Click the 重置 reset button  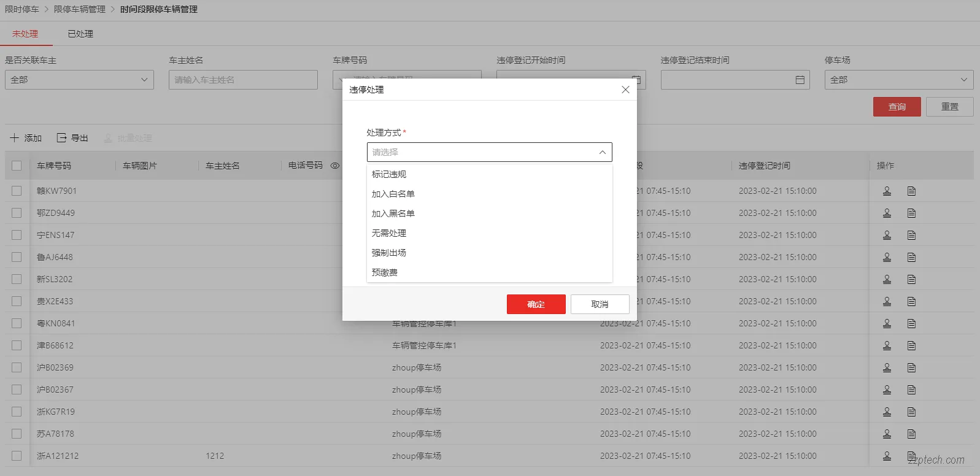coord(949,107)
